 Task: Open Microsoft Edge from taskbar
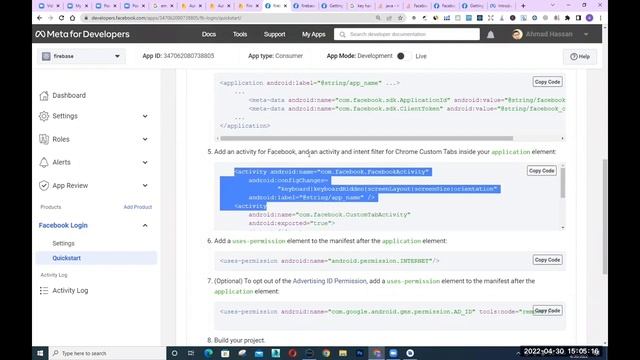(208, 353)
